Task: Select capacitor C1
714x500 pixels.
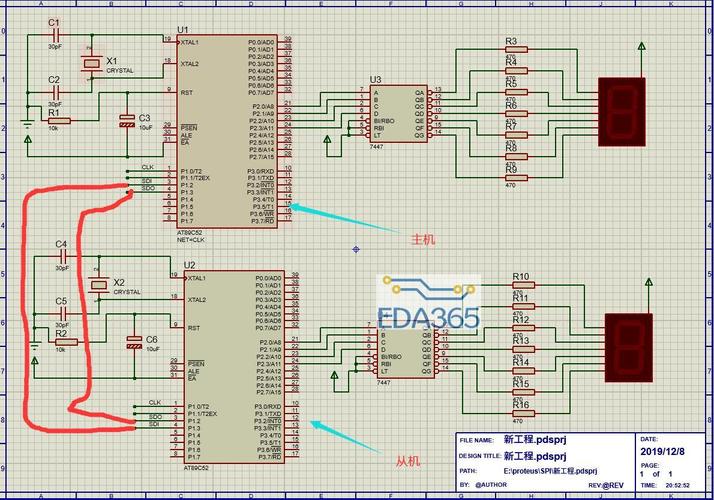Action: click(55, 34)
